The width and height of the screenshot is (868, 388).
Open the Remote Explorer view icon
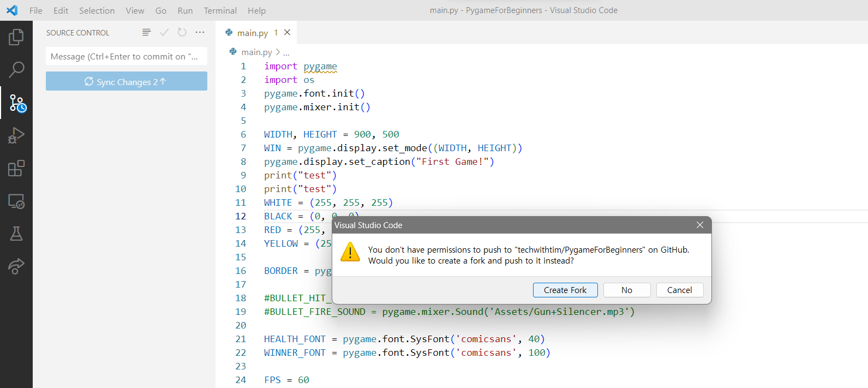(x=16, y=201)
